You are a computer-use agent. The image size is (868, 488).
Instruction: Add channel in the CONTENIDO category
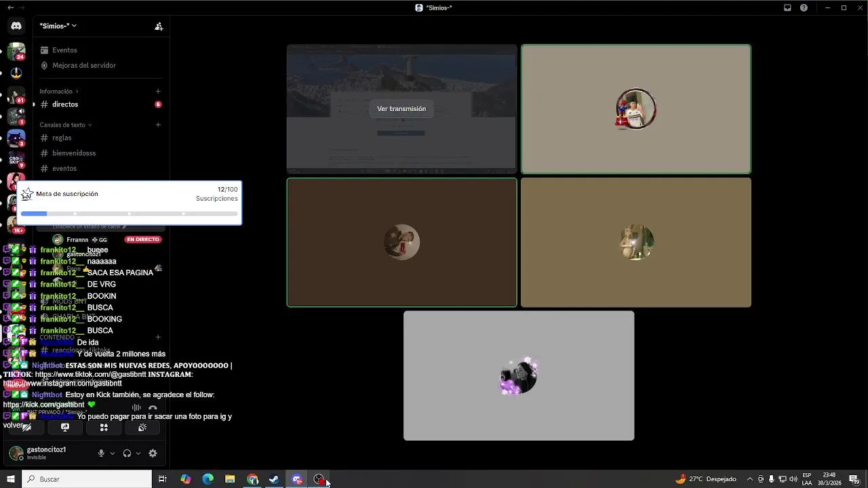pyautogui.click(x=158, y=337)
